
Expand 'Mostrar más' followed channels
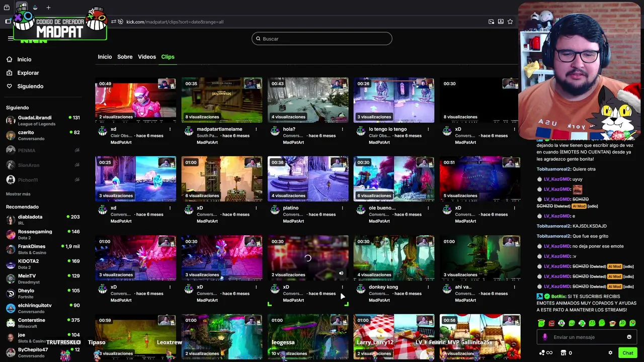[18, 194]
